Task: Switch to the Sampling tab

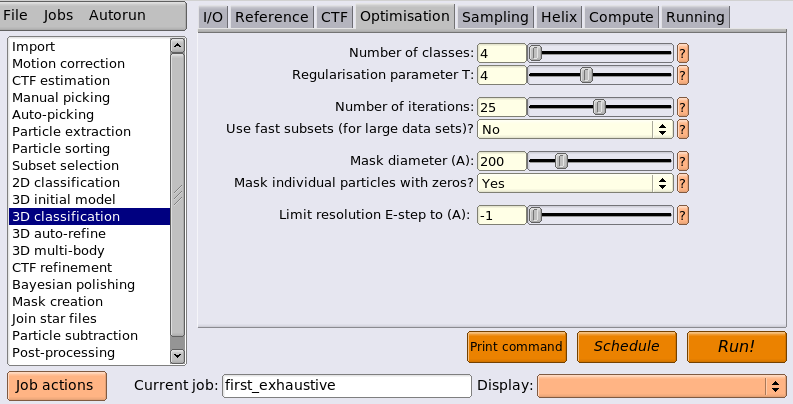Action: tap(495, 17)
